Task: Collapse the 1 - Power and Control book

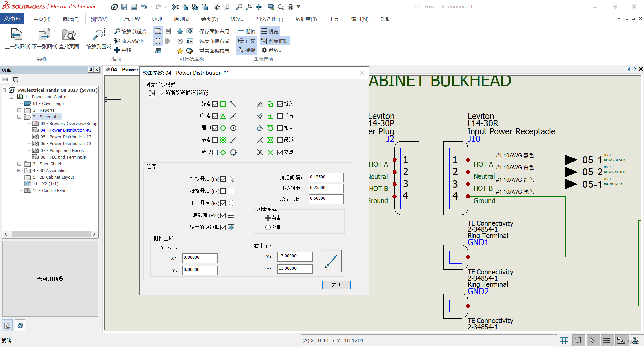Action: [x=12, y=97]
